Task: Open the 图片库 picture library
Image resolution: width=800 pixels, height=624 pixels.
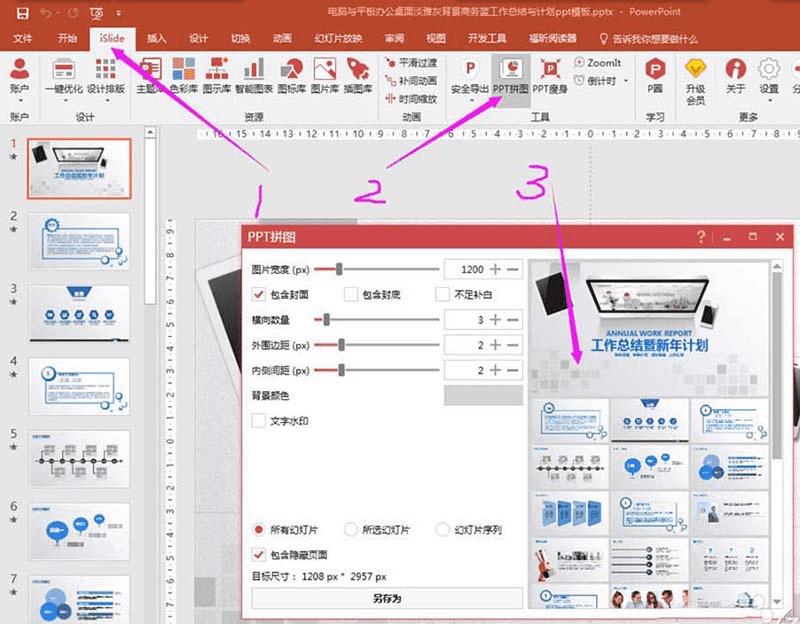Action: click(324, 76)
